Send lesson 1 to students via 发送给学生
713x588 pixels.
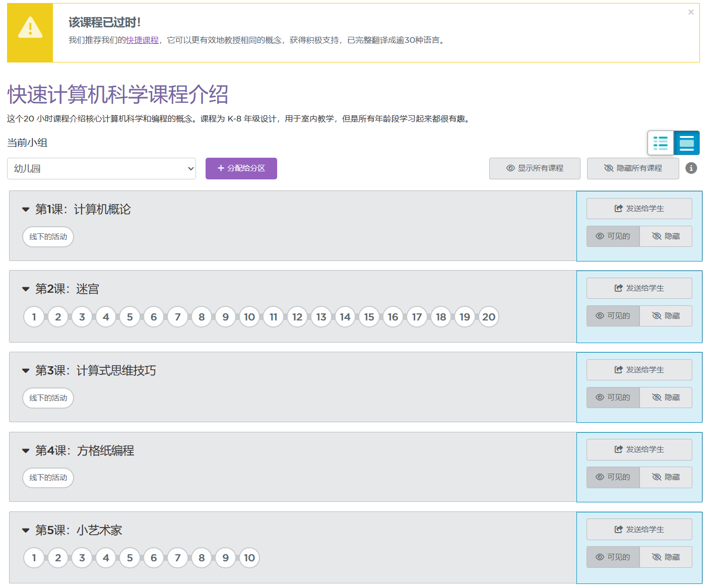[x=639, y=209]
